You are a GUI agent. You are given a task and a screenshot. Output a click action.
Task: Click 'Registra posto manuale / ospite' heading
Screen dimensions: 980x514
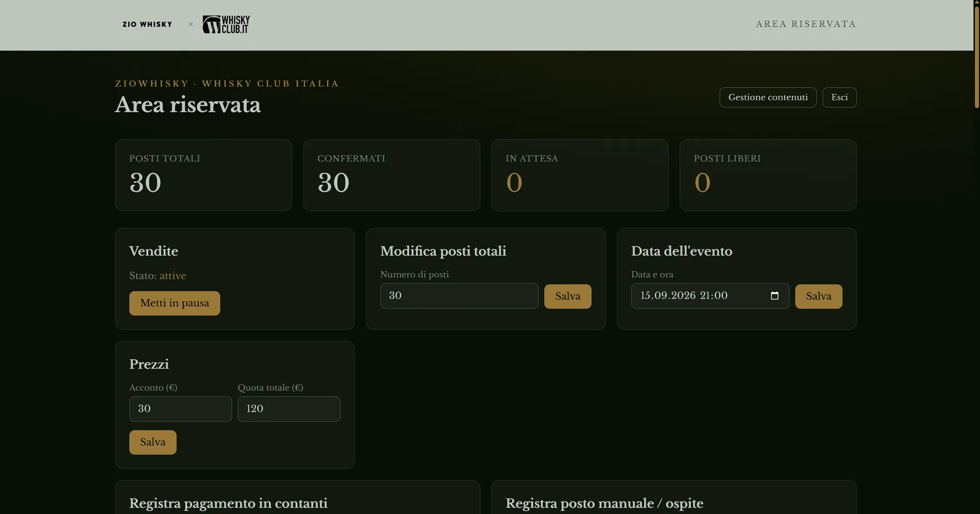coord(604,503)
